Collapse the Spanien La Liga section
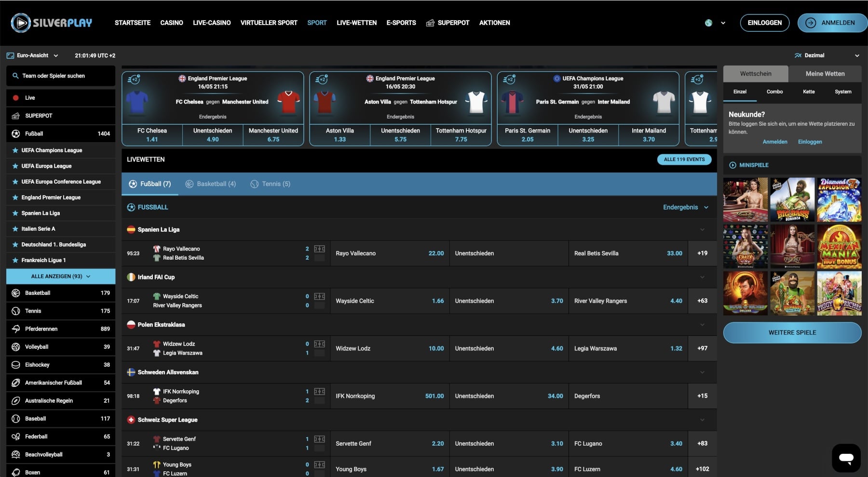 702,230
